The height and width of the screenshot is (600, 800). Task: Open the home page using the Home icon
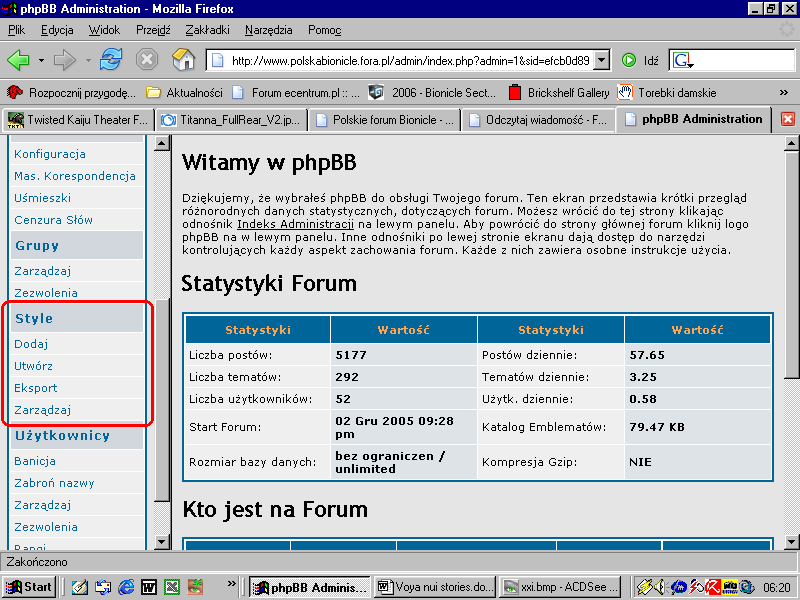coord(183,59)
